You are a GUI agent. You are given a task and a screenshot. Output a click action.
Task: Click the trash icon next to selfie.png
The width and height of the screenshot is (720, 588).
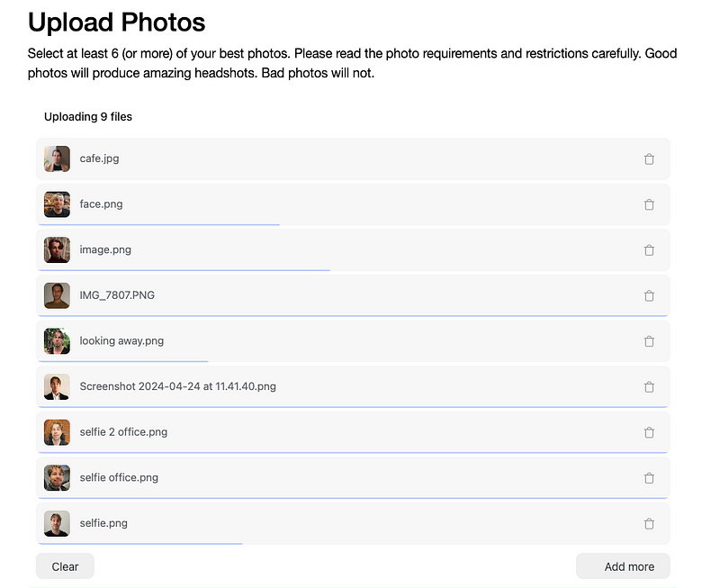(x=649, y=523)
